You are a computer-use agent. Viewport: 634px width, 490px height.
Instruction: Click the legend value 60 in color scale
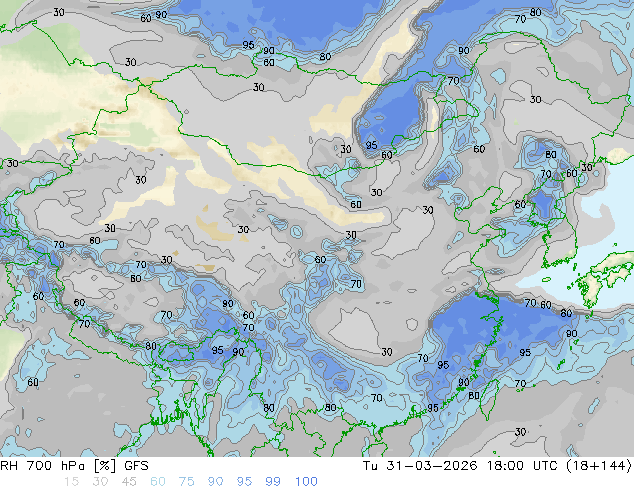point(158,482)
